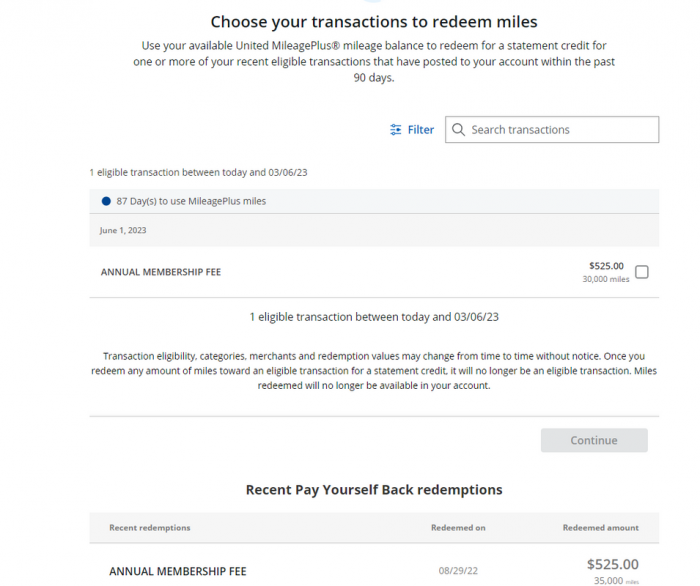Image resolution: width=700 pixels, height=586 pixels.
Task: Click the Redeemed on column header
Action: point(458,528)
